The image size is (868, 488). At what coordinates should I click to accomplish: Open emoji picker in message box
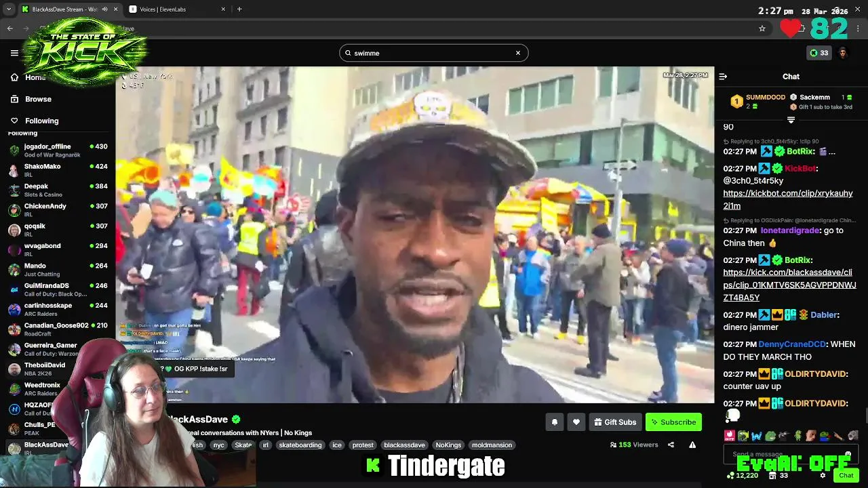click(x=848, y=454)
